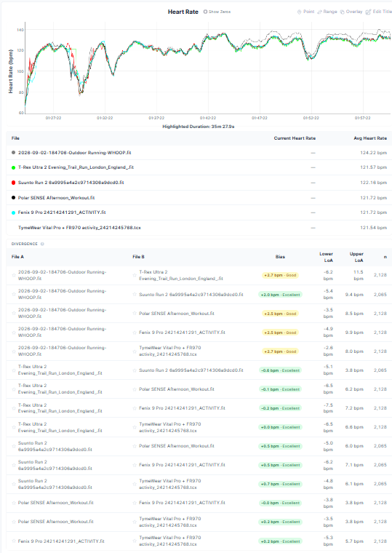Star File A in Suunto vs TymeWear row
Screen dimensions: 392x553
click(x=14, y=484)
